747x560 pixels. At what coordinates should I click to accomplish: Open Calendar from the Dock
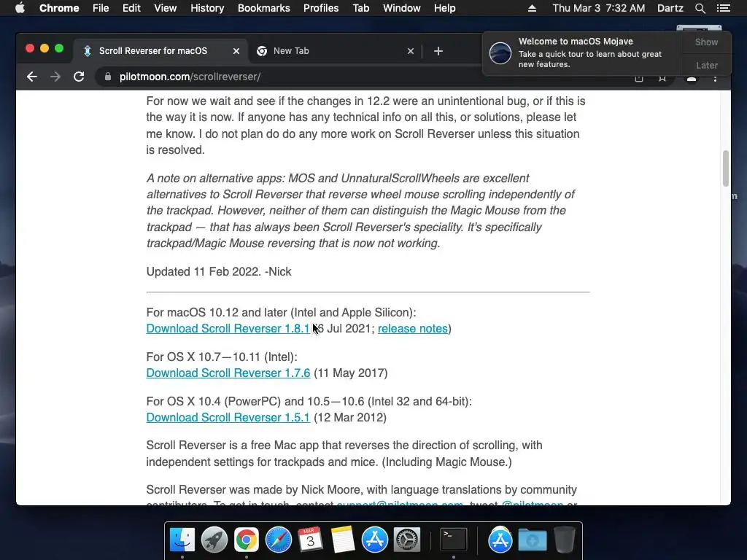pyautogui.click(x=310, y=540)
